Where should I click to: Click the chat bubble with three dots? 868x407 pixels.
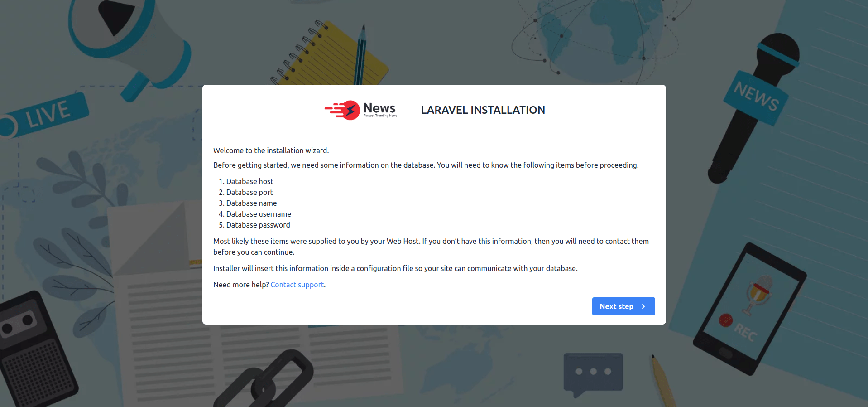click(x=593, y=373)
